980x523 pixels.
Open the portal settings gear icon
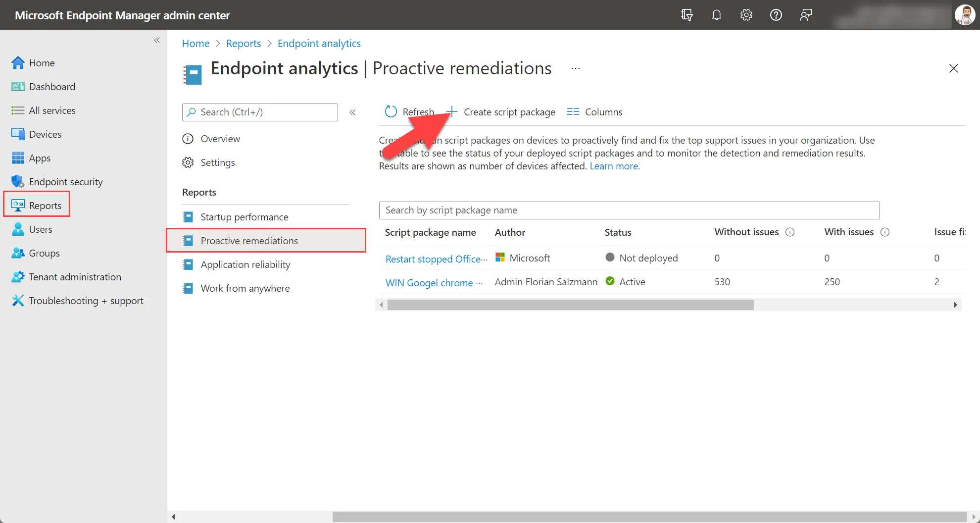746,15
